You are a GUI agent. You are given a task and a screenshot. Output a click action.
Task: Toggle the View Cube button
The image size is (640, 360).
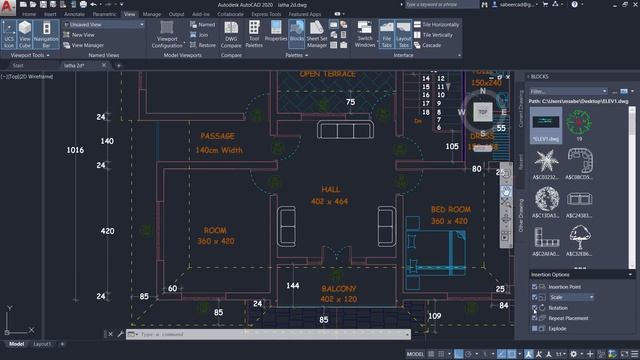(x=24, y=35)
